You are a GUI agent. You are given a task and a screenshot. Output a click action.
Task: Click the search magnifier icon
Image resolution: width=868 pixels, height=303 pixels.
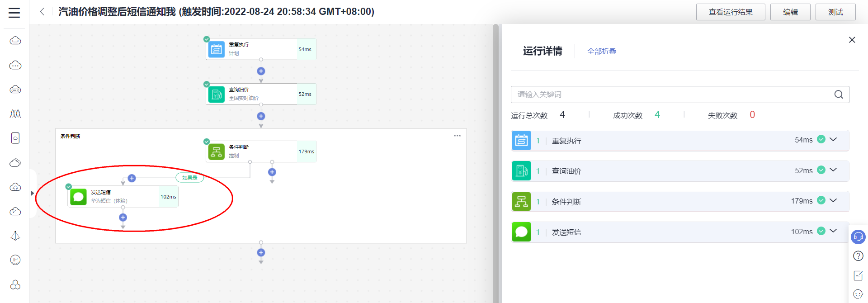click(839, 95)
